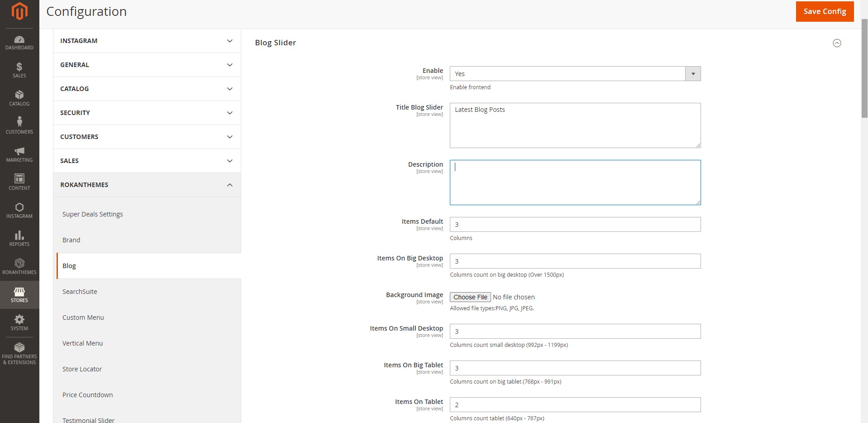
Task: Expand the SALES config section
Action: (x=147, y=161)
